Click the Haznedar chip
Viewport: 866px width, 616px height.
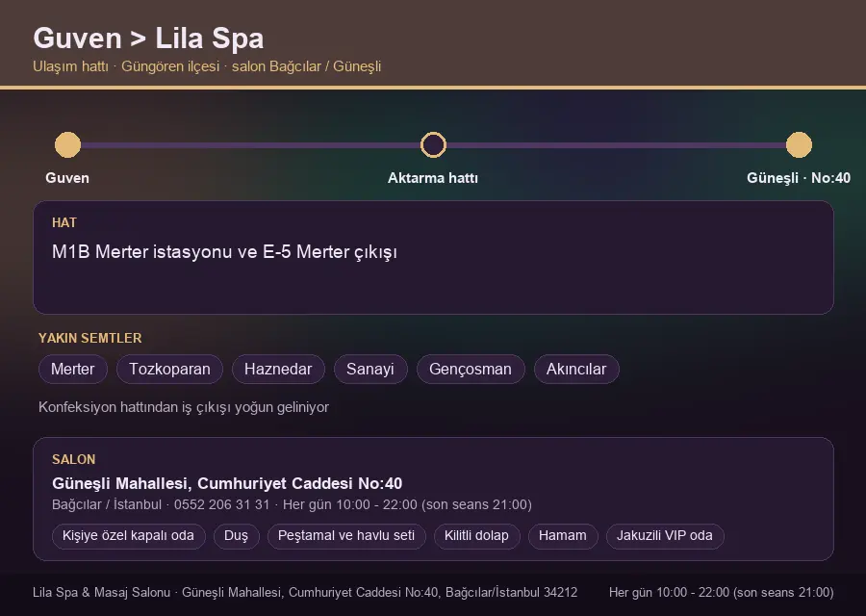point(278,369)
